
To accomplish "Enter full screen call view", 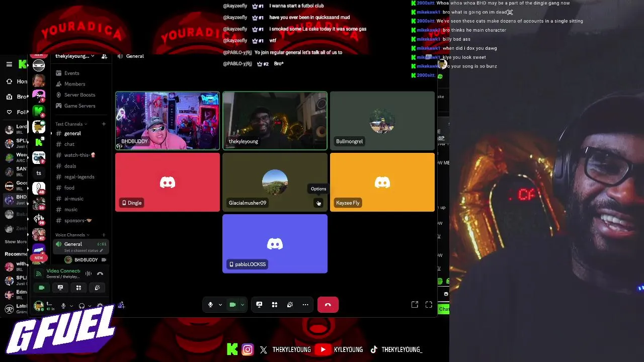I will click(429, 305).
